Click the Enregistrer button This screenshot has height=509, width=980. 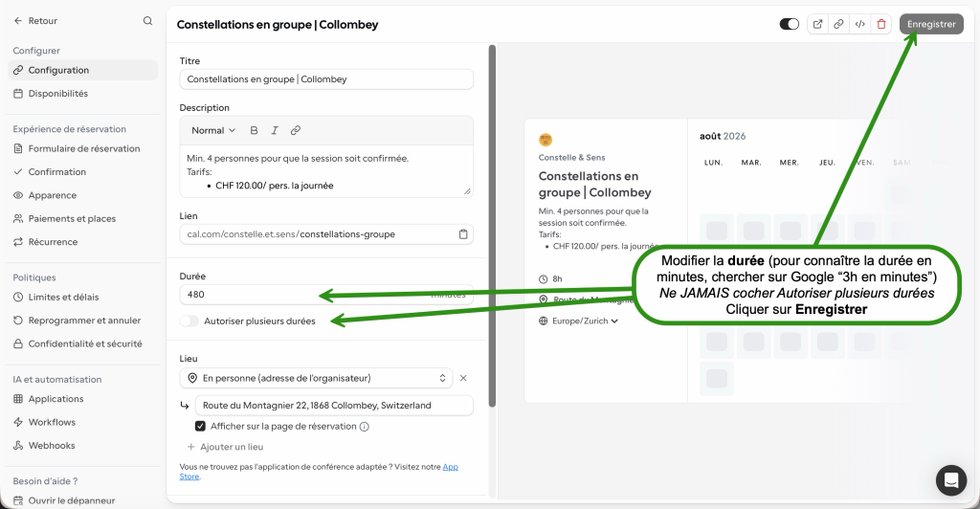pyautogui.click(x=931, y=24)
